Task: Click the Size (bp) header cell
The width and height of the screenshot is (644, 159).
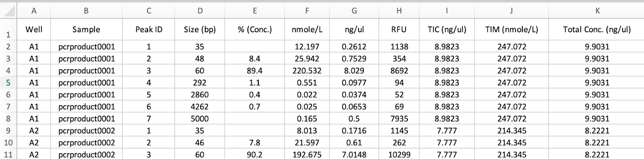Action: (x=200, y=29)
